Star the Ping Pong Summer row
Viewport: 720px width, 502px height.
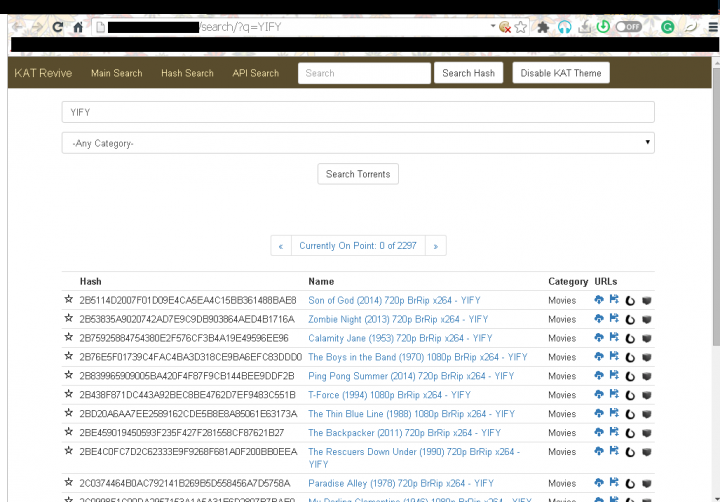[x=69, y=375]
